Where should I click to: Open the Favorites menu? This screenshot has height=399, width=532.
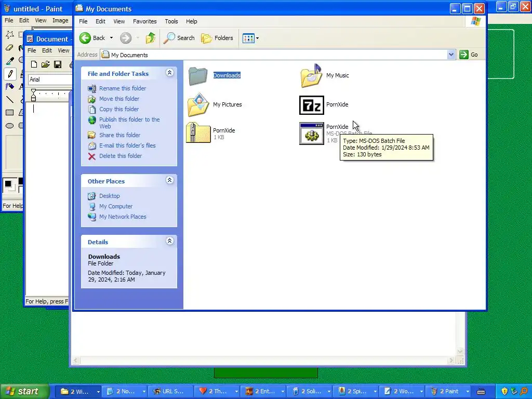coord(145,21)
